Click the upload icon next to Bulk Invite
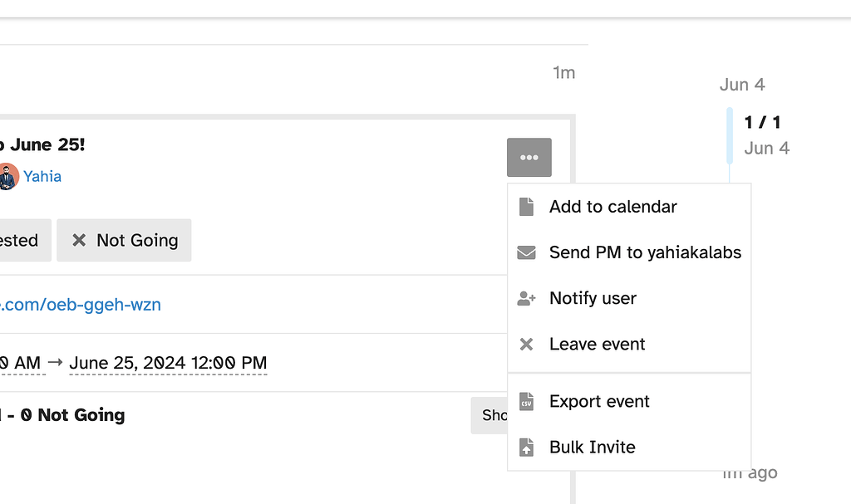This screenshot has width=851, height=504. point(527,447)
